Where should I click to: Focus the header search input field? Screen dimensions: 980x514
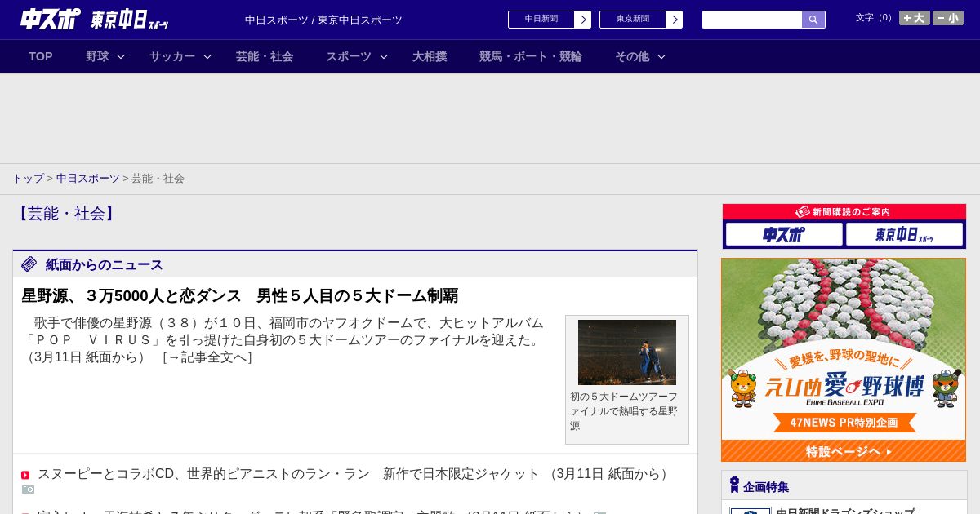pyautogui.click(x=752, y=20)
